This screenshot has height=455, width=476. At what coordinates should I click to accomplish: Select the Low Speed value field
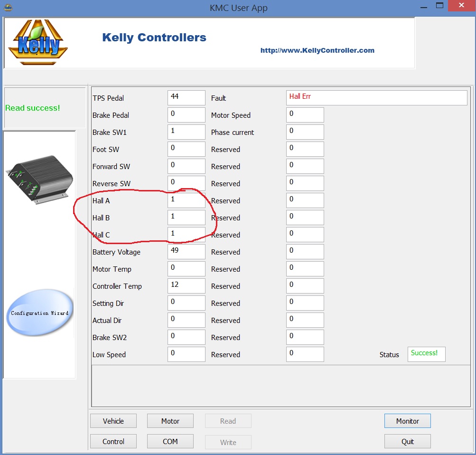(187, 354)
